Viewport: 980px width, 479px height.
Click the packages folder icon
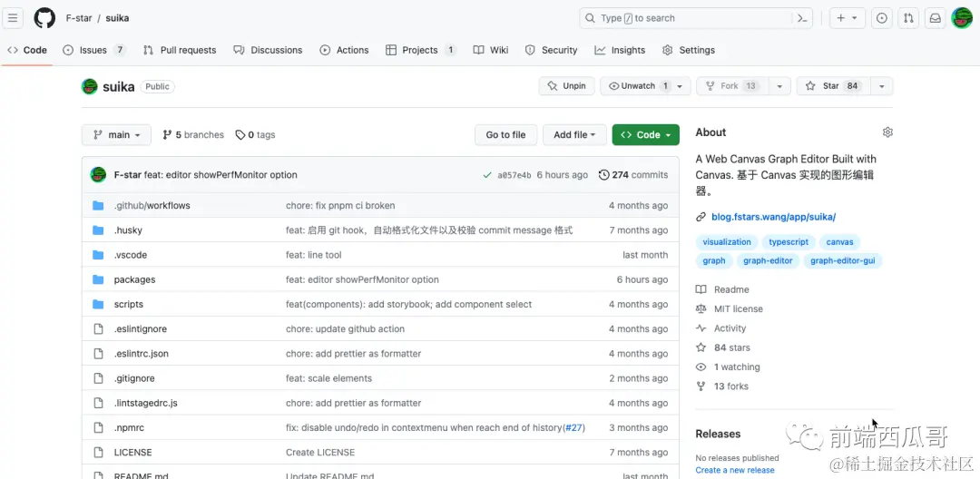pos(98,279)
